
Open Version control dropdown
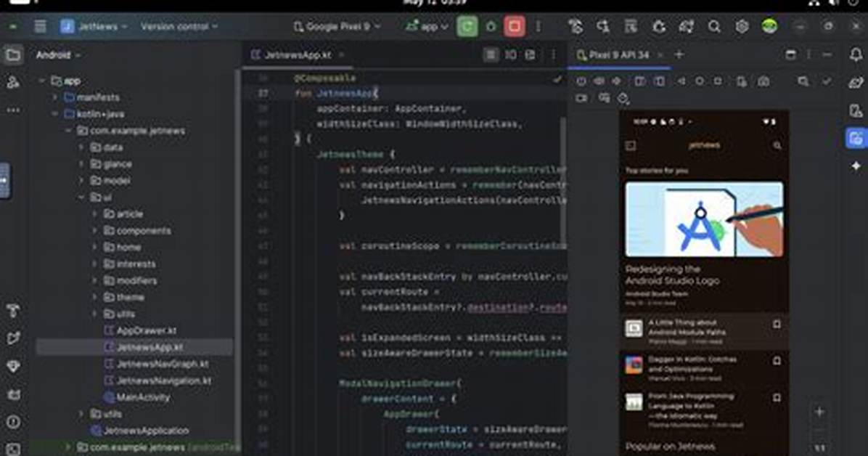pyautogui.click(x=179, y=26)
